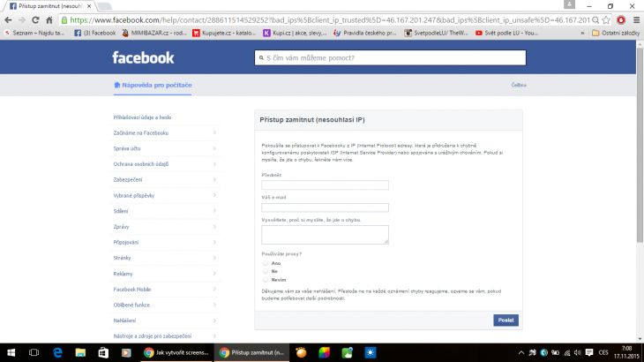The height and width of the screenshot is (362, 644).
Task: Expand Stránky section
Action: point(165,258)
